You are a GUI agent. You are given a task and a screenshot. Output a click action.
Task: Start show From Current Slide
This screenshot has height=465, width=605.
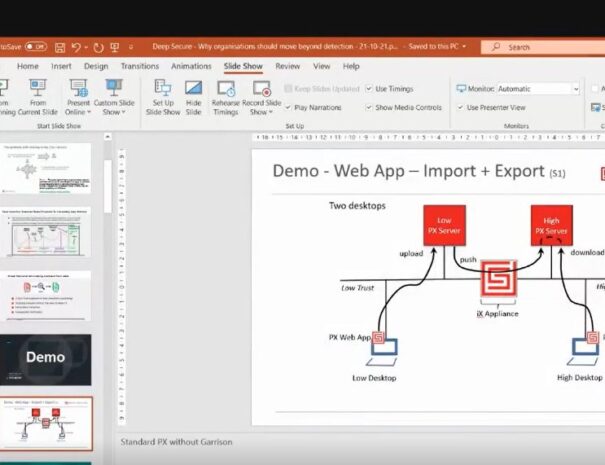point(37,97)
